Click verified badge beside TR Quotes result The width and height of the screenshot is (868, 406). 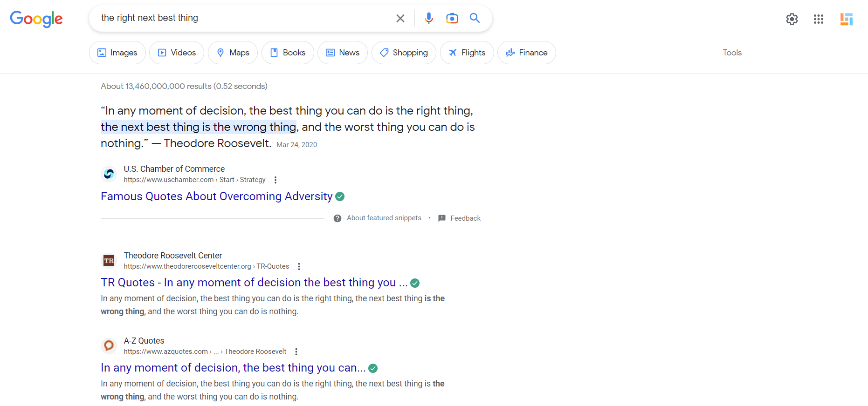click(415, 283)
